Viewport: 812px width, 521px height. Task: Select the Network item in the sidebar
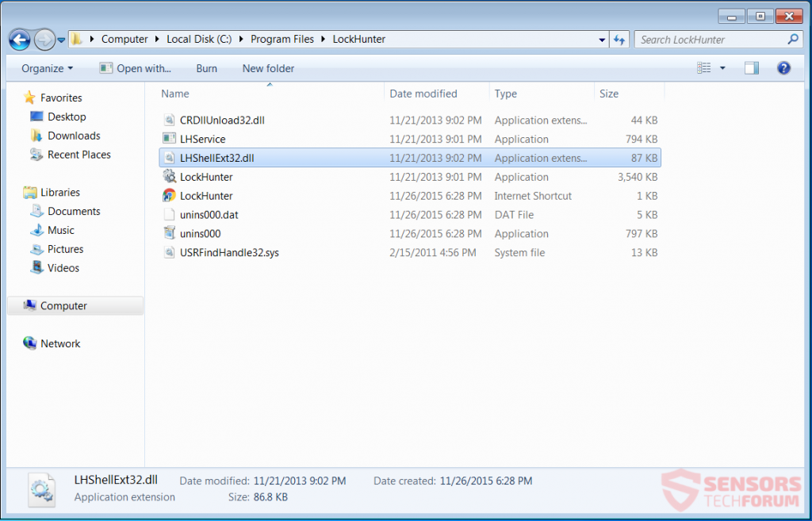(x=59, y=343)
